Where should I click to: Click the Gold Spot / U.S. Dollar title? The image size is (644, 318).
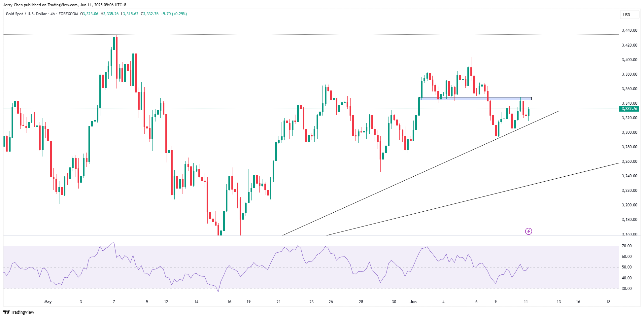point(26,14)
